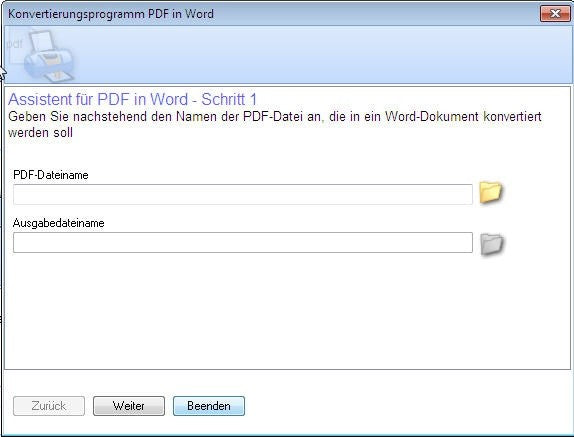Image resolution: width=574 pixels, height=437 pixels.
Task: Proceed with the Weiter button
Action: click(x=129, y=406)
